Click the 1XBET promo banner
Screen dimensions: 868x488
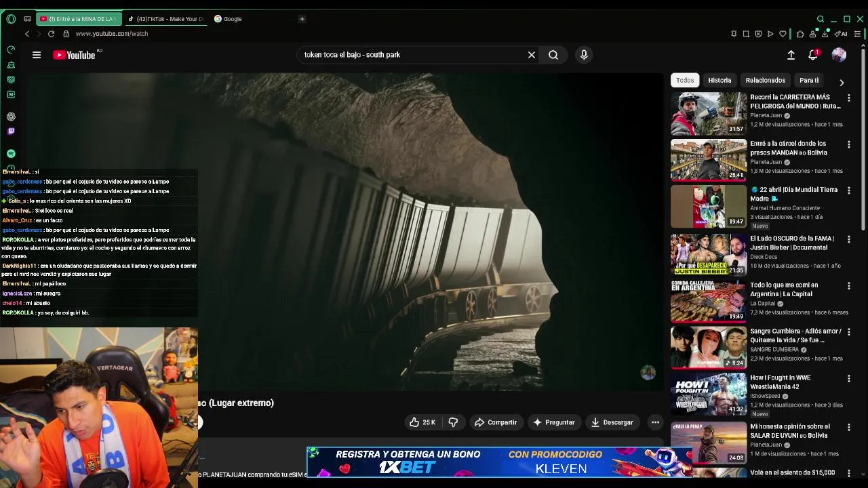pos(498,462)
